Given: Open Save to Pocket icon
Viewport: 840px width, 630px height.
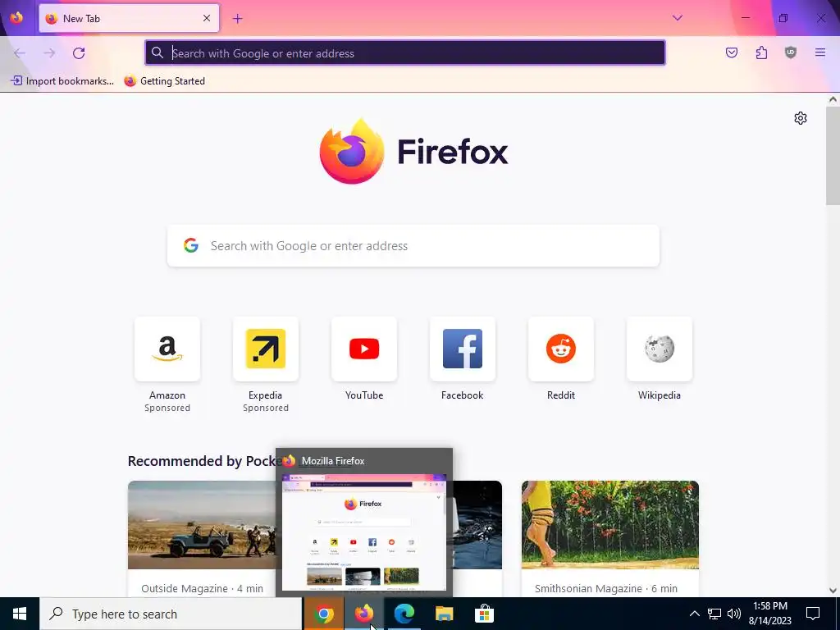Looking at the screenshot, I should pyautogui.click(x=731, y=52).
